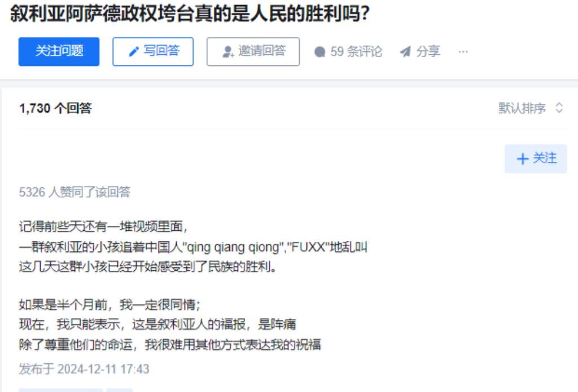Click the person icon on 邀请回答
The width and height of the screenshot is (578, 392).
(228, 51)
